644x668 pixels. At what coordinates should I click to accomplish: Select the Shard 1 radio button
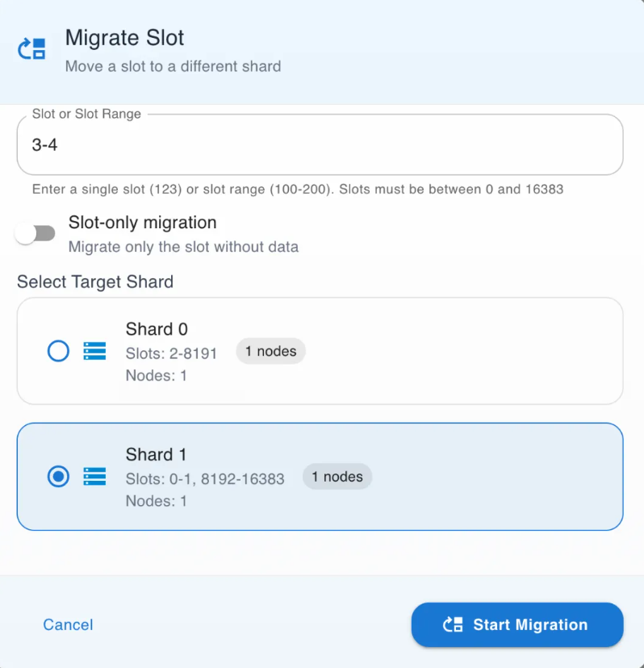[x=58, y=477]
